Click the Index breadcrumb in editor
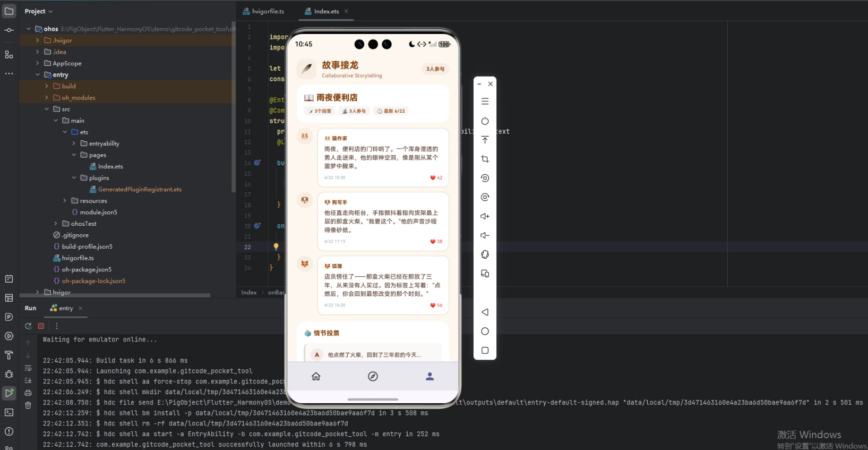The width and height of the screenshot is (868, 450). [x=249, y=293]
